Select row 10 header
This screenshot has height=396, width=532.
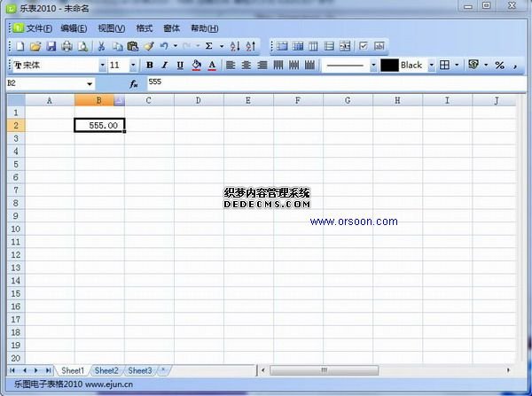tap(16, 229)
